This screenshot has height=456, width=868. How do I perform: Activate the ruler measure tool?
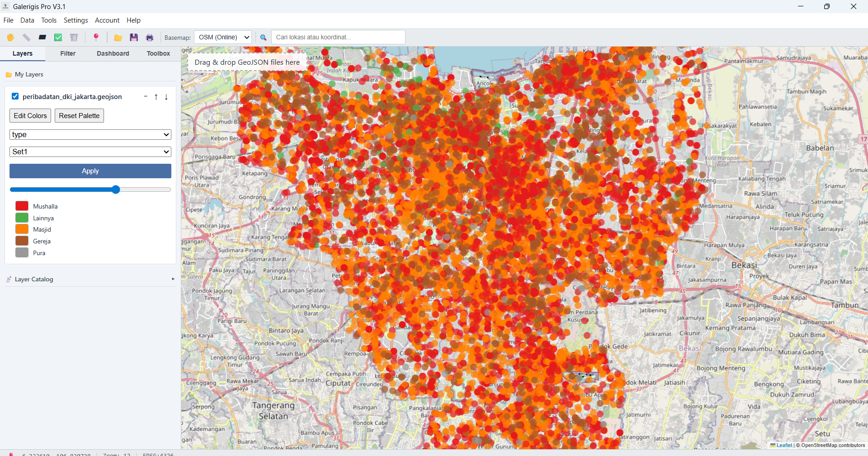click(x=27, y=38)
